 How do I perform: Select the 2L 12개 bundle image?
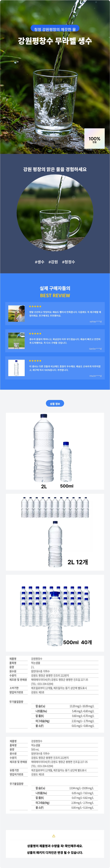pyautogui.click(x=55, y=532)
